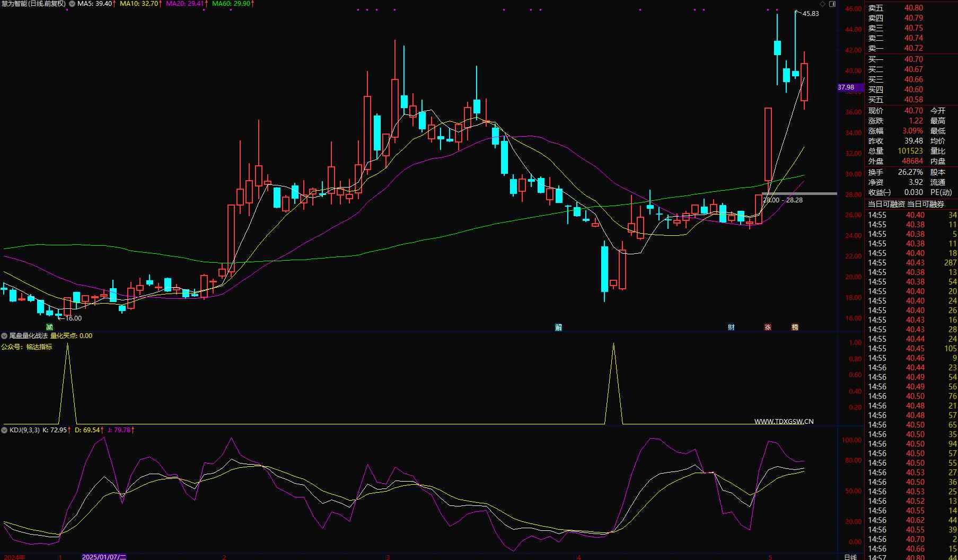958x560 pixels.
Task: Click the 买四 price 40.60
Action: 913,90
